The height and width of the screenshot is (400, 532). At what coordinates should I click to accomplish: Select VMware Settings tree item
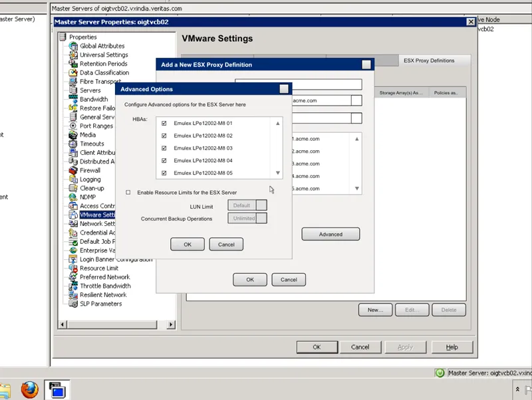tap(97, 215)
